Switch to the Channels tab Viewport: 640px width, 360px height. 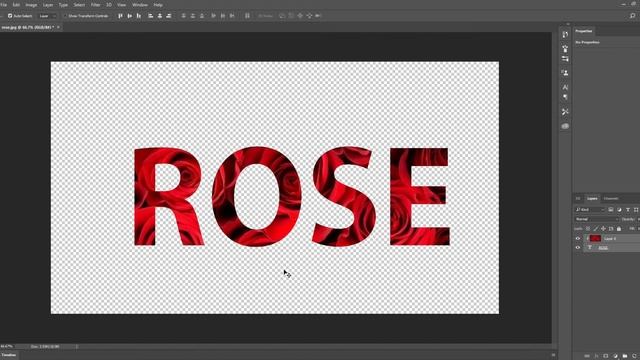(x=611, y=199)
